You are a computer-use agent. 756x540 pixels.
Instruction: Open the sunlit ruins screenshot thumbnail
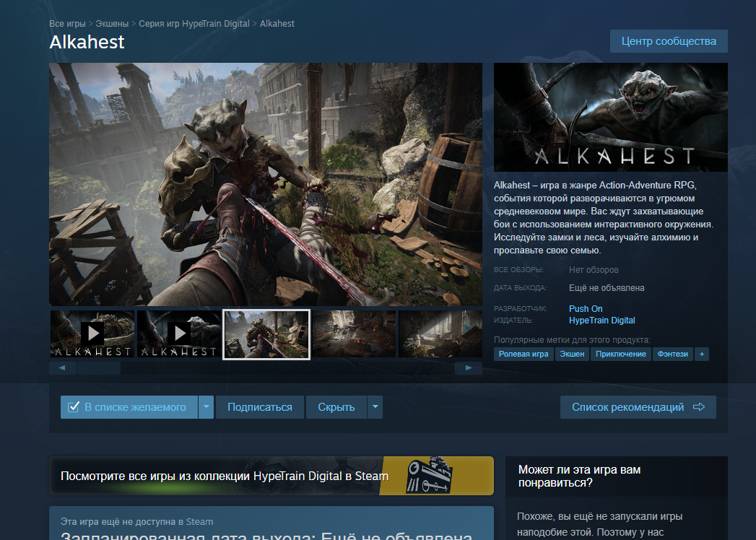coord(440,334)
